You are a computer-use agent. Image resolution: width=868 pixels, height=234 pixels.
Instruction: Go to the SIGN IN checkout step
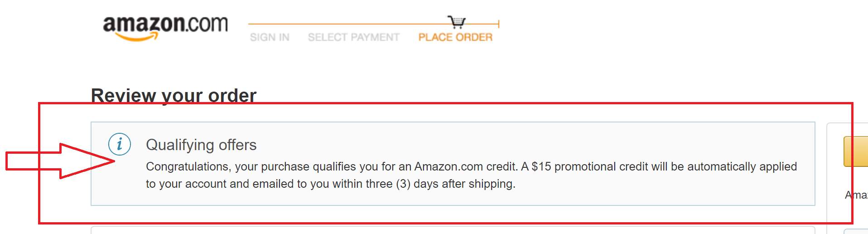(x=270, y=37)
